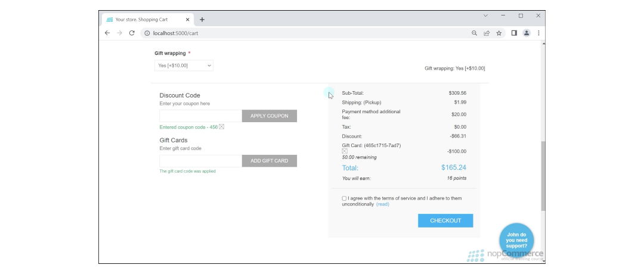The width and height of the screenshot is (644, 274).
Task: Share this page icon
Action: (x=487, y=33)
